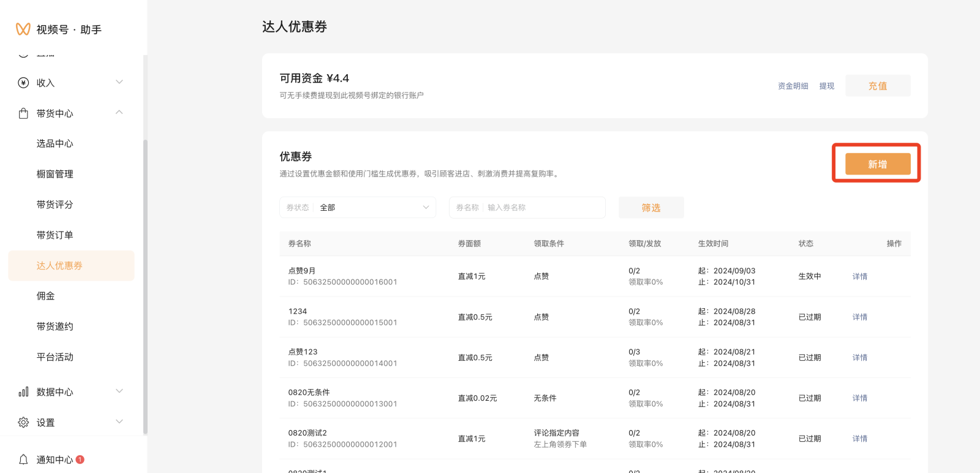Click the 提现 link

[x=826, y=86]
